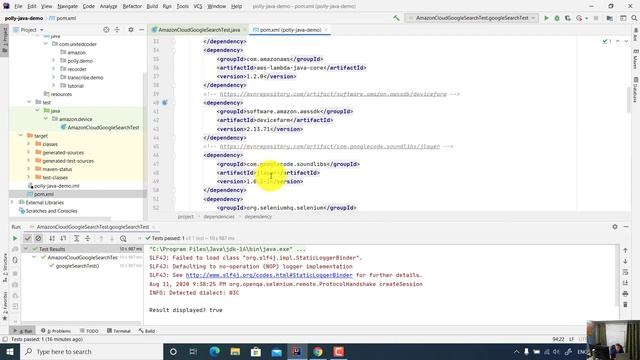
Task: Open Microsoft Edge from the taskbar
Action: pos(215,351)
